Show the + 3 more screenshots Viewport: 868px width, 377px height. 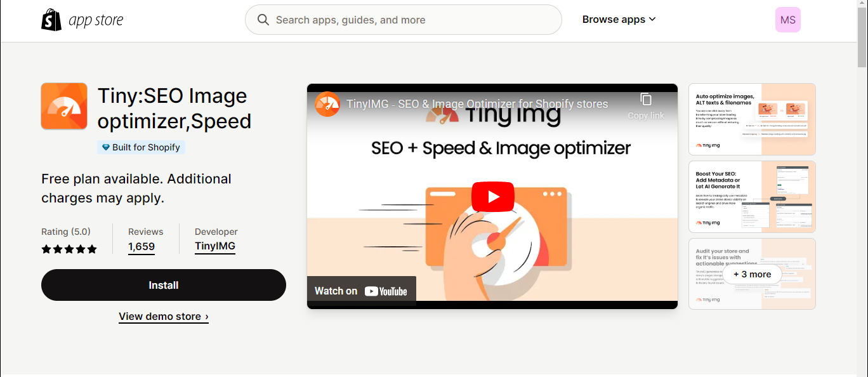(x=753, y=274)
